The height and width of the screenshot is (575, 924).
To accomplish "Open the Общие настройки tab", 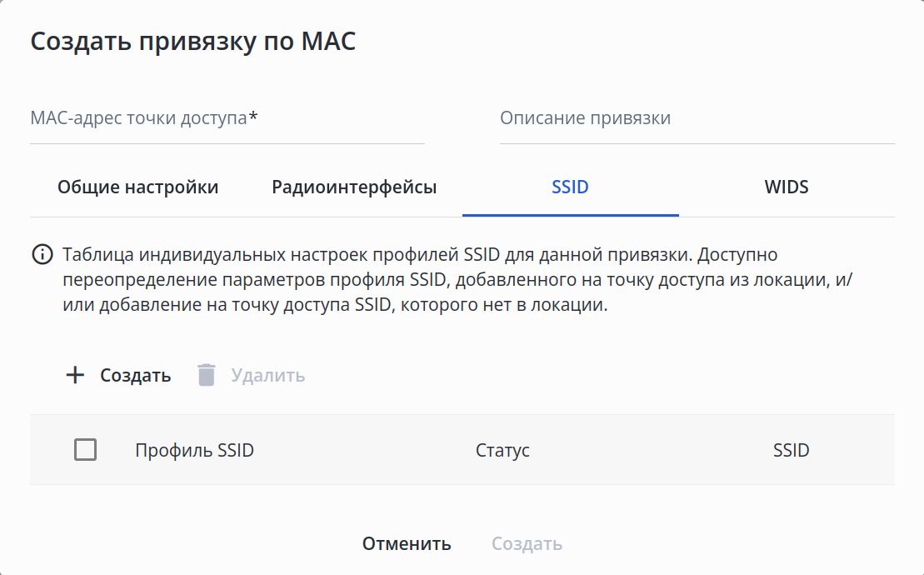I will [137, 187].
